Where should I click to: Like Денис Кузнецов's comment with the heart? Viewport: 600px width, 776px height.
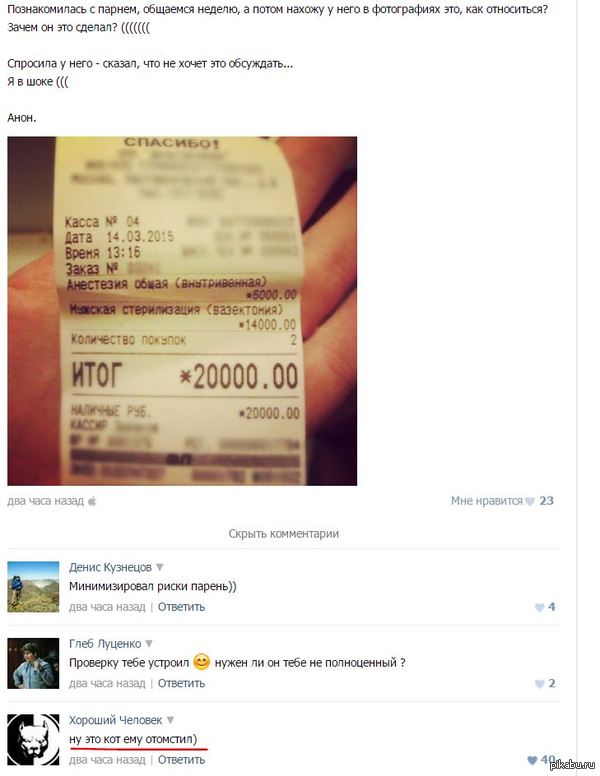(539, 607)
